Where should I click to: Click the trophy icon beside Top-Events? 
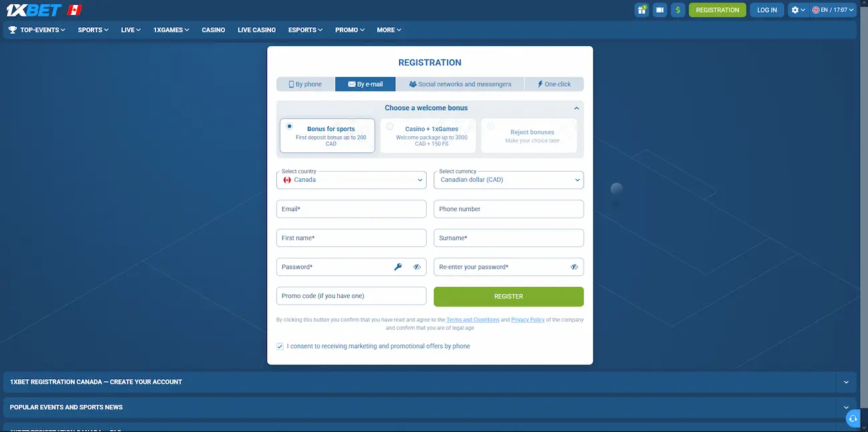pos(13,30)
